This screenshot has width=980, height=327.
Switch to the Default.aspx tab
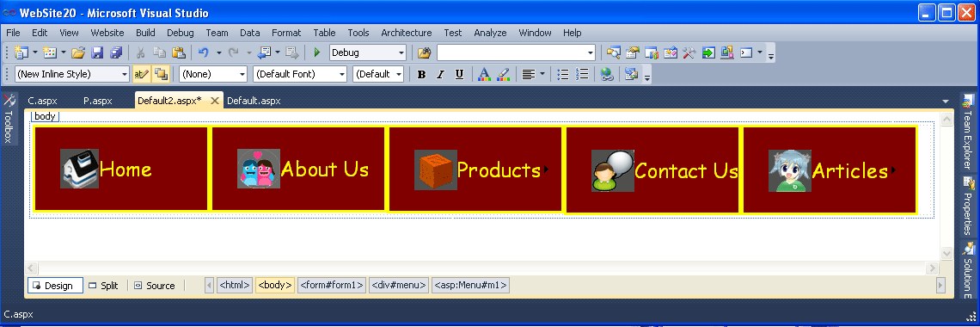tap(254, 101)
